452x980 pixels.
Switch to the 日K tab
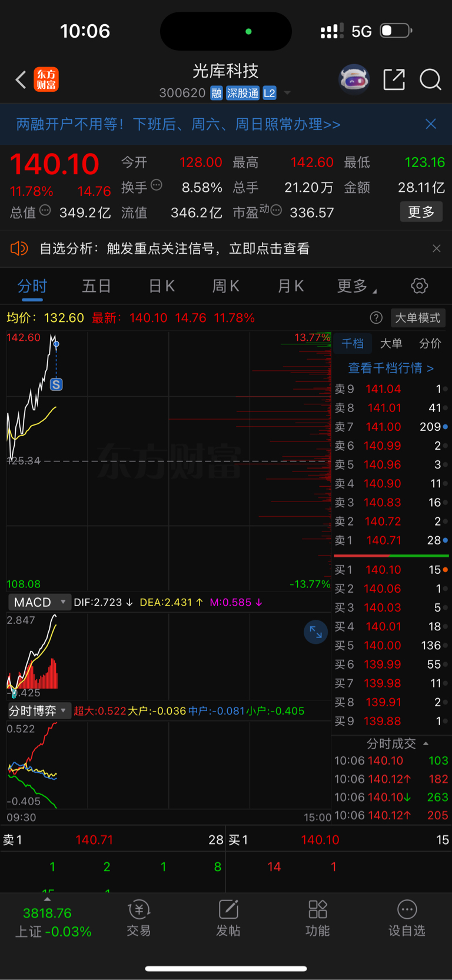click(161, 286)
